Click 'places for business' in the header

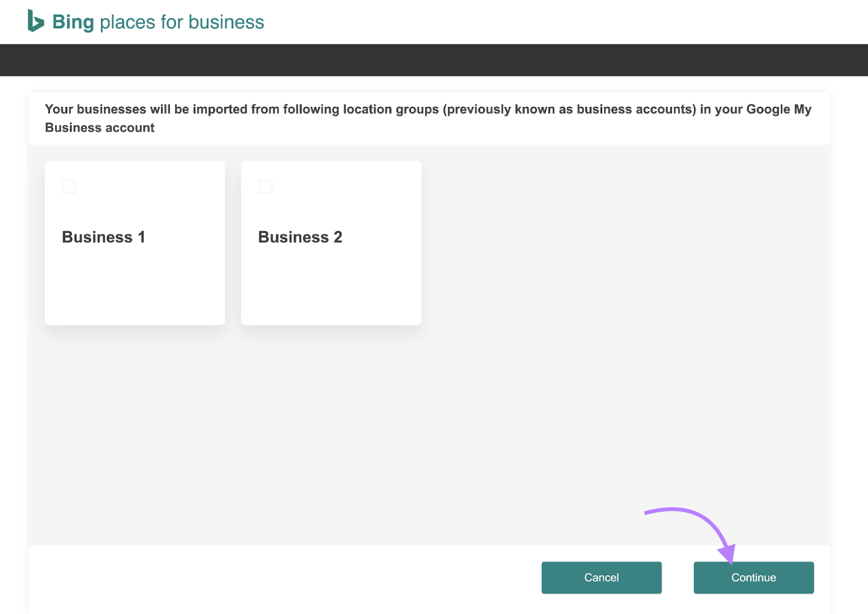(182, 22)
